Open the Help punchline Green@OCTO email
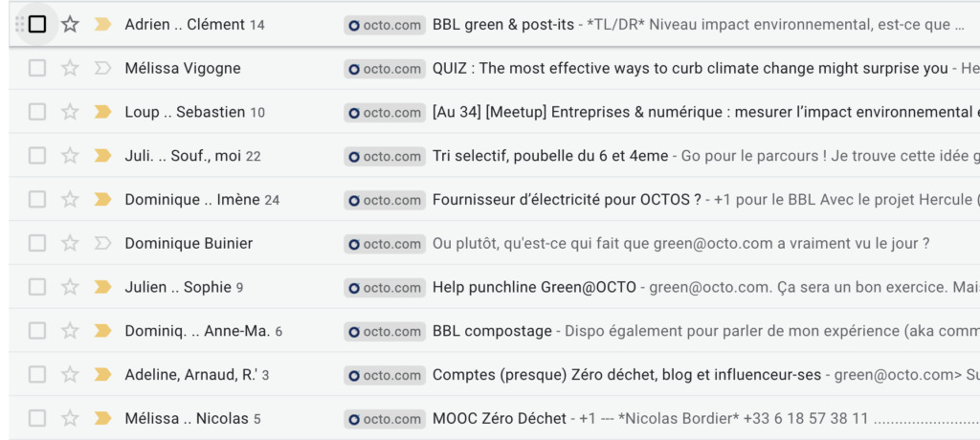Screen dimensions: 980x440 [535, 287]
